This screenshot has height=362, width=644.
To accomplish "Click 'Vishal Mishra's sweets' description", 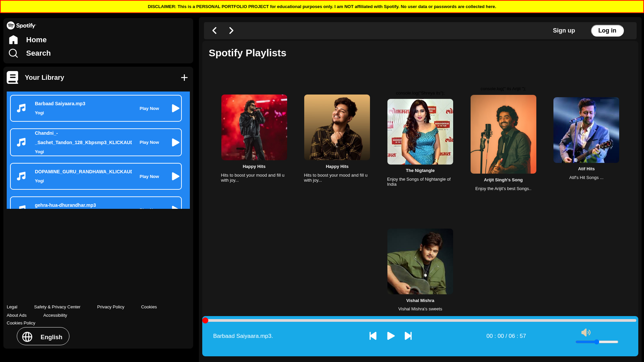I will (420, 309).
